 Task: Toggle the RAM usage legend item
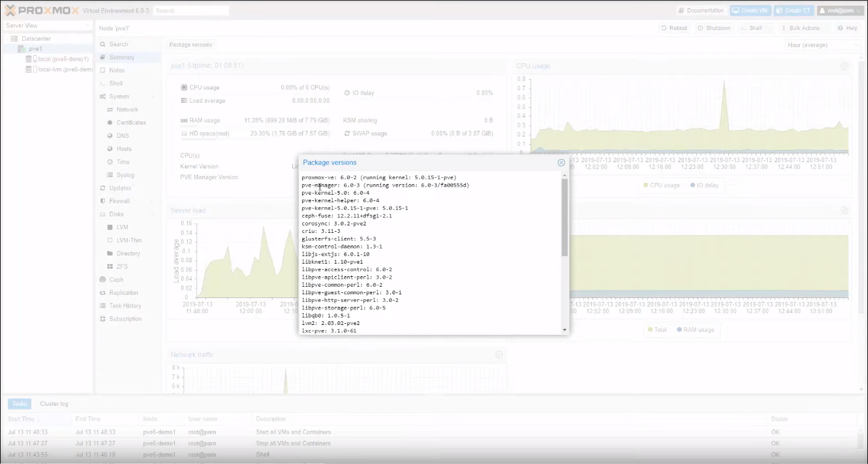tap(696, 329)
